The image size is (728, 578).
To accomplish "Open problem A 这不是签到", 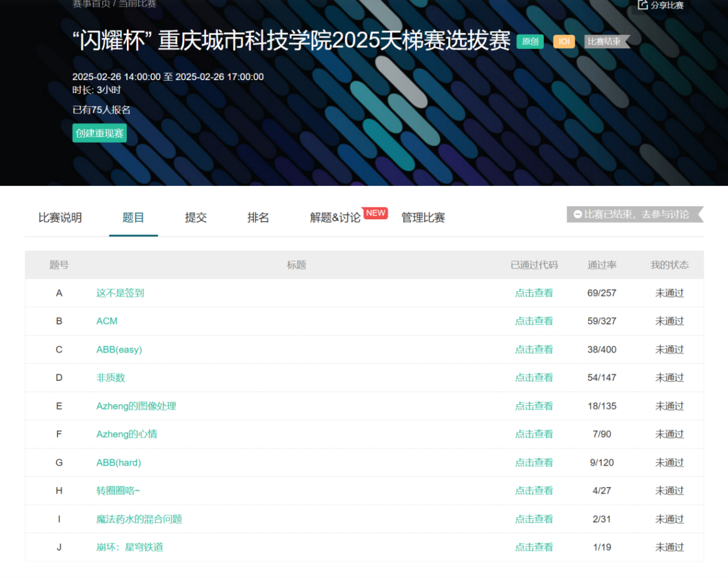I will point(120,293).
